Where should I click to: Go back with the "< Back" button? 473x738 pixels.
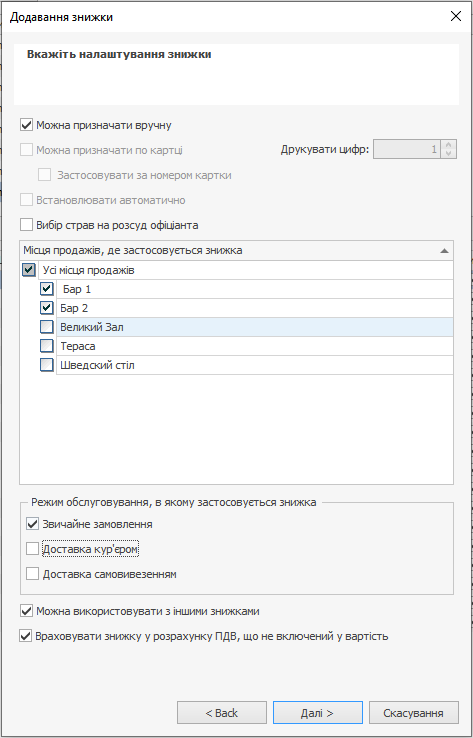[222, 713]
